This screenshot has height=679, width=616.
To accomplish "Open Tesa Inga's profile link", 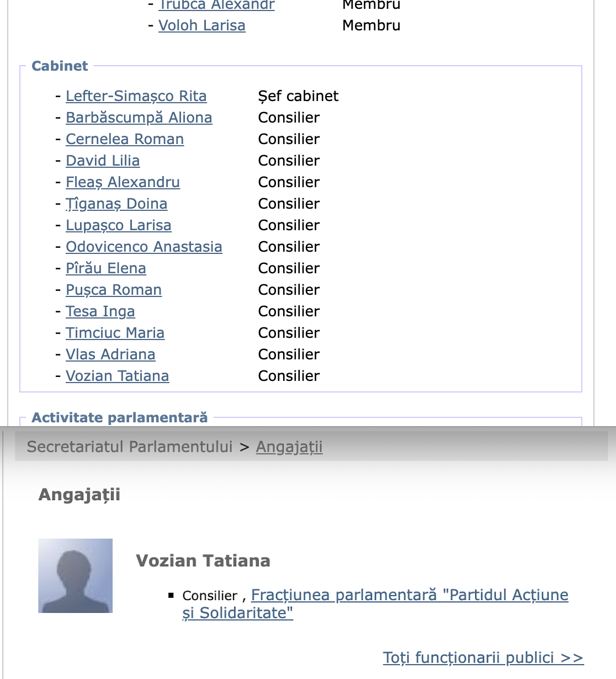I will [x=100, y=311].
